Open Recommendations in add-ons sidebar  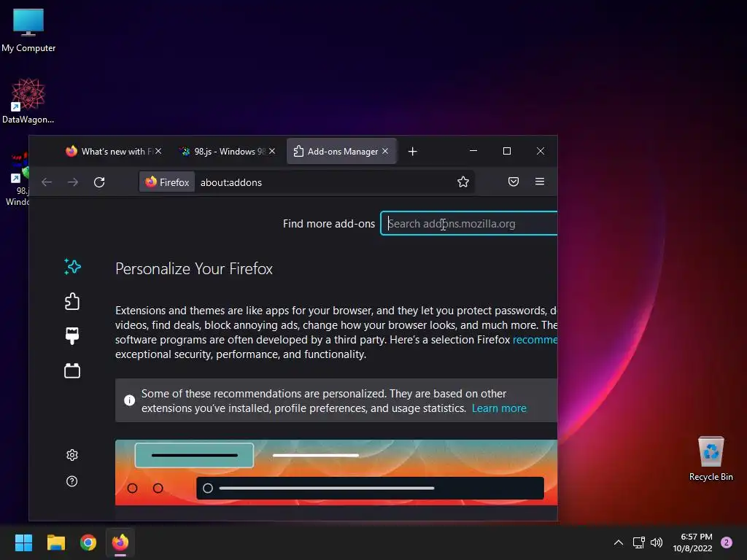(72, 267)
